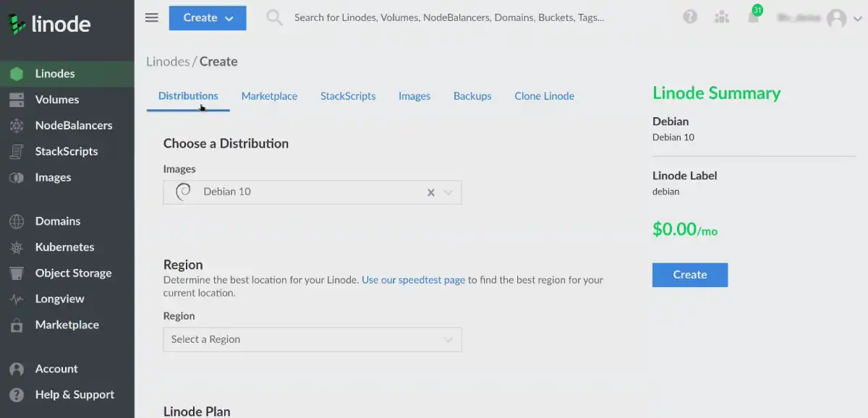Expand the Images dropdown chevron
This screenshot has width=868, height=418.
pos(448,192)
